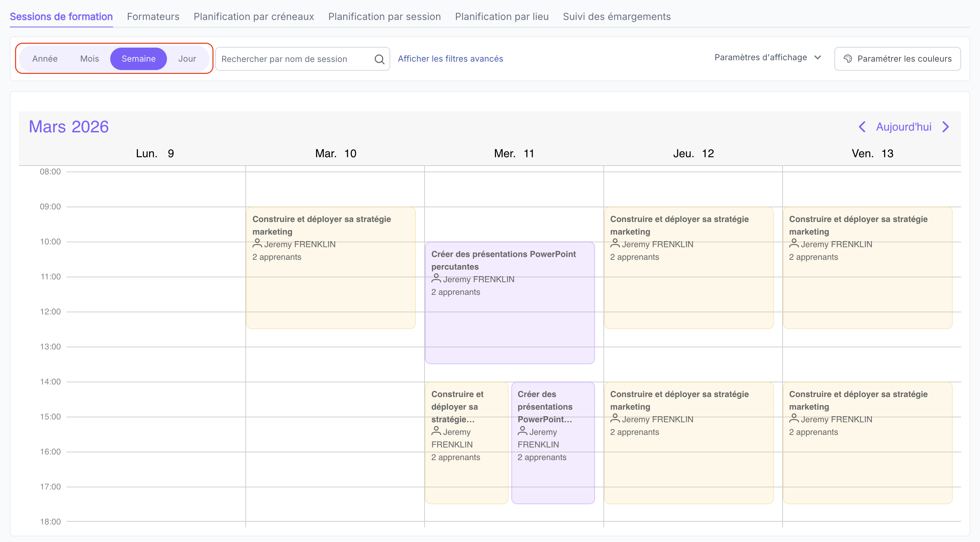Click the search magnifier icon
The height and width of the screenshot is (542, 980).
coord(379,59)
